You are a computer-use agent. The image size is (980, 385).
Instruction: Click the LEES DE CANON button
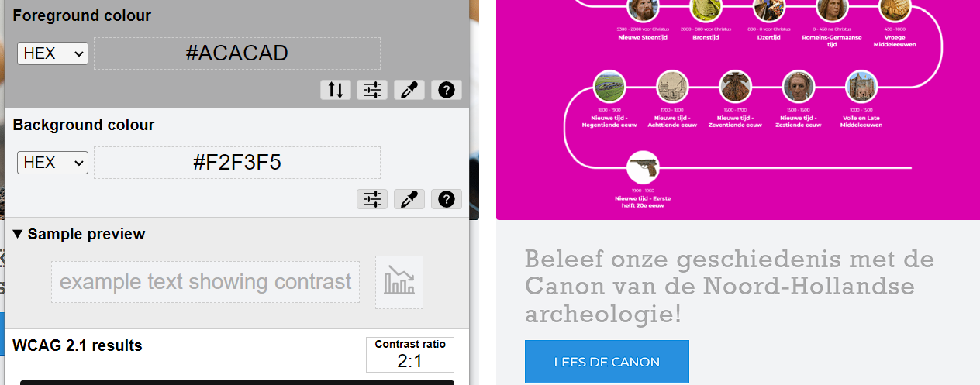[607, 362]
